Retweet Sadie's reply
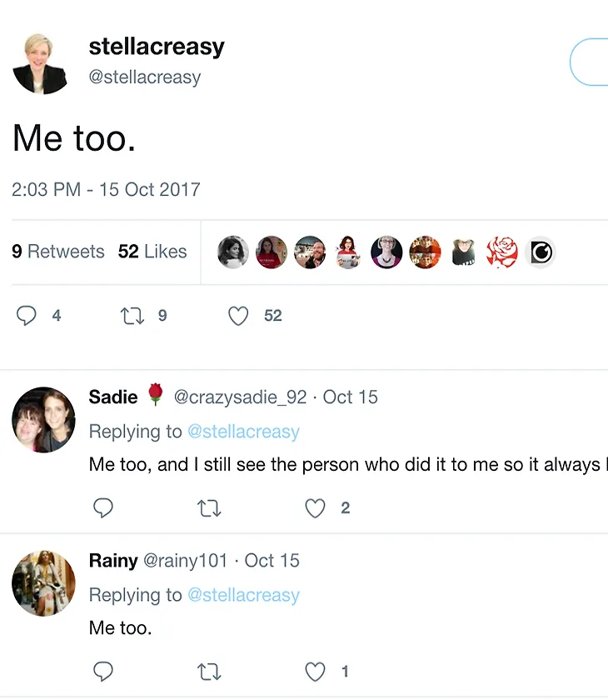The width and height of the screenshot is (608, 700). point(209,508)
